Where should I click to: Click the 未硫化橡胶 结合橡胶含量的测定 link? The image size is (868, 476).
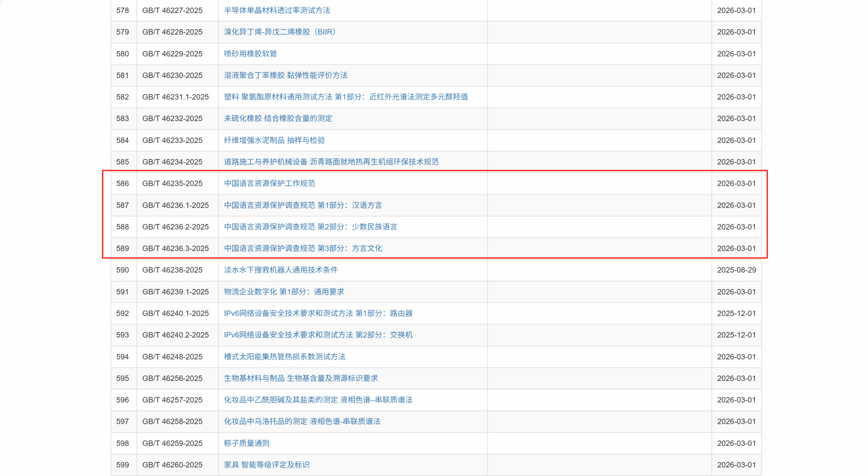278,118
